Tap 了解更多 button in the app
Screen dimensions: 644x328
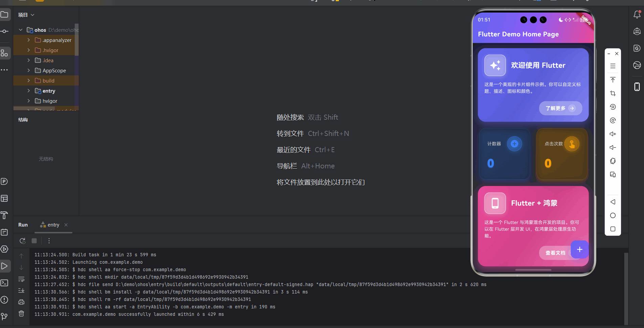click(x=560, y=108)
